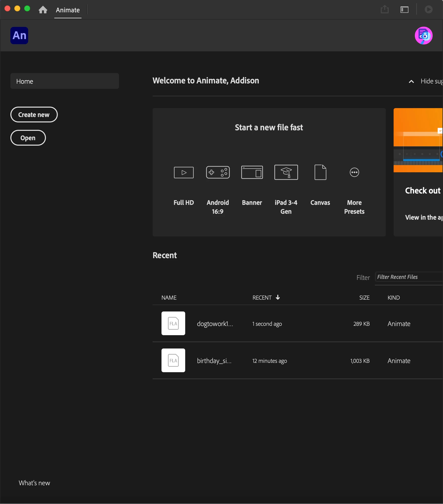443x504 pixels.
Task: Click the 12 minutes ago cell
Action: (269, 361)
